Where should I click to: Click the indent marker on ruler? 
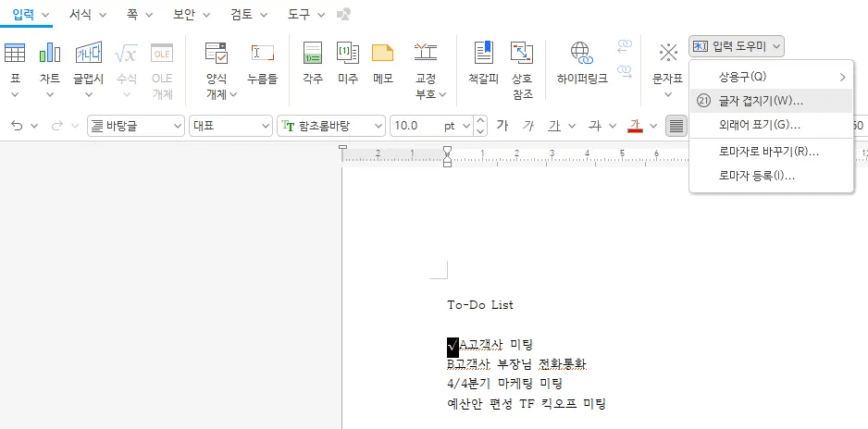click(447, 156)
